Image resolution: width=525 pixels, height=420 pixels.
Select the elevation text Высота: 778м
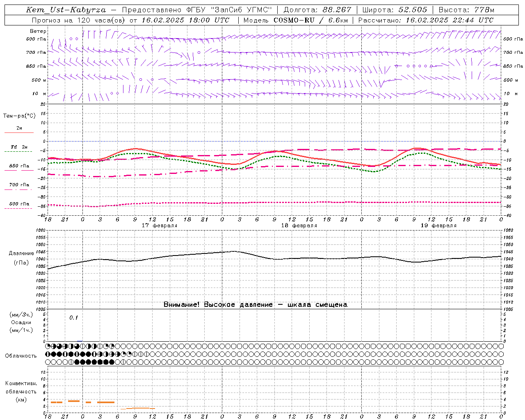[466, 10]
